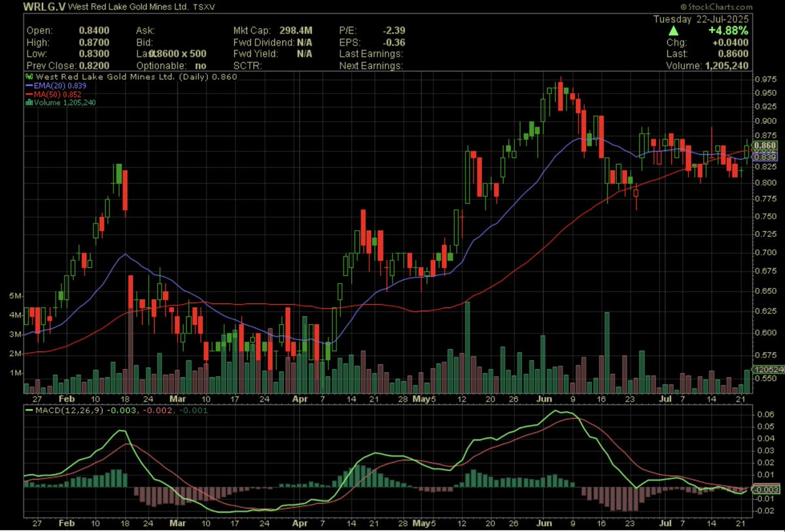This screenshot has width=785, height=532.
Task: Click the red MA(50) line swatch in legend
Action: (x=28, y=94)
